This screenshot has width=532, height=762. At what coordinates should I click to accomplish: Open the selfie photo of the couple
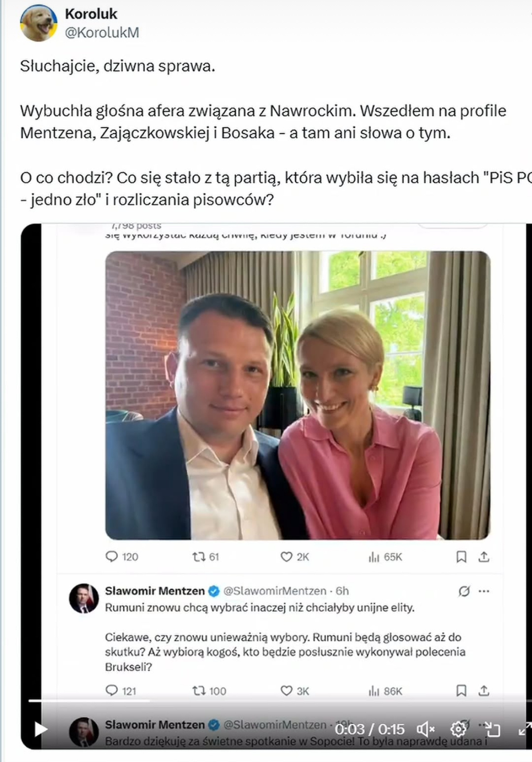point(298,395)
